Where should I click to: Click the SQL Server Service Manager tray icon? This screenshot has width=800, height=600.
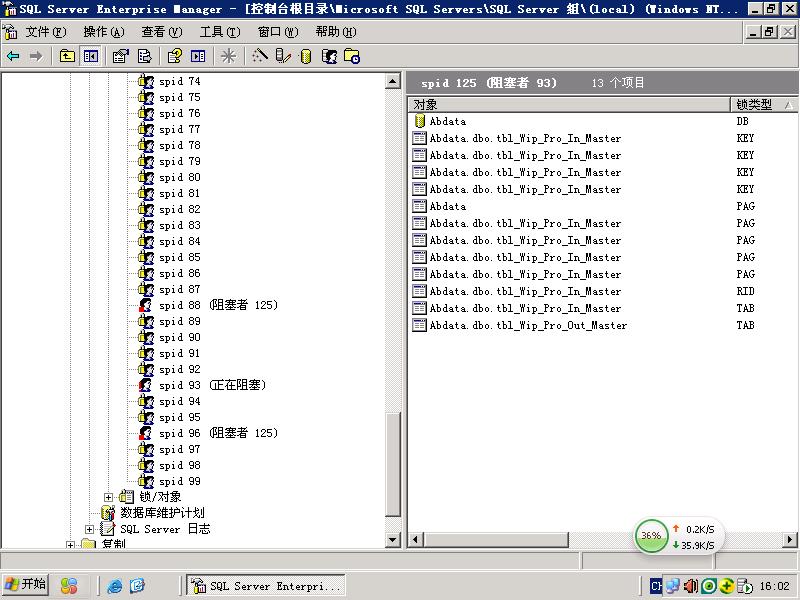pyautogui.click(x=745, y=586)
